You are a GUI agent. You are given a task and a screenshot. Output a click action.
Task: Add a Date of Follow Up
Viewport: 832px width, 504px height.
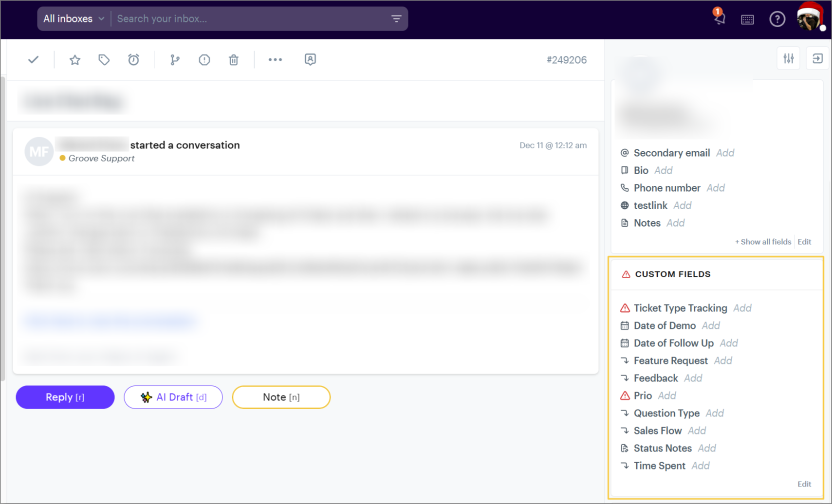coord(729,343)
